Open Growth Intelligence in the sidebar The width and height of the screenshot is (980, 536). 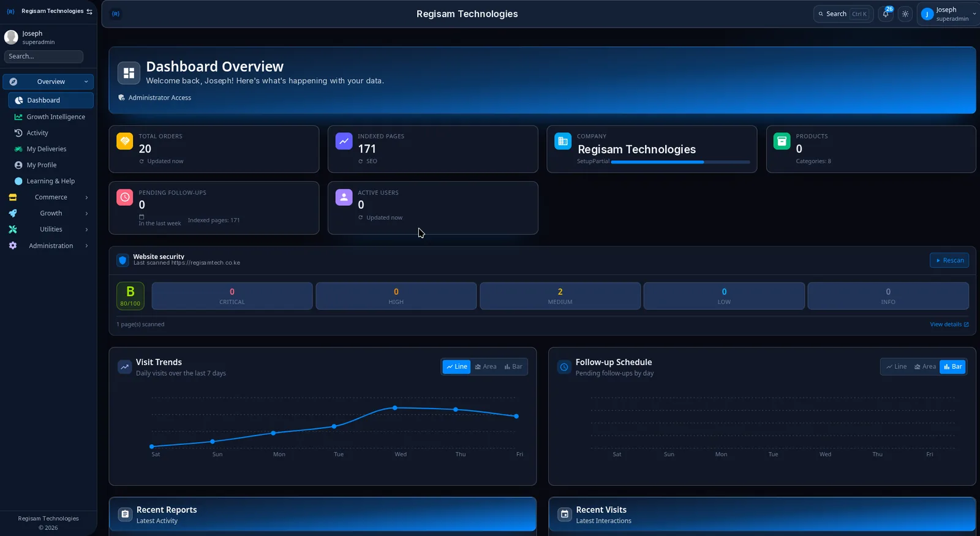point(51,117)
